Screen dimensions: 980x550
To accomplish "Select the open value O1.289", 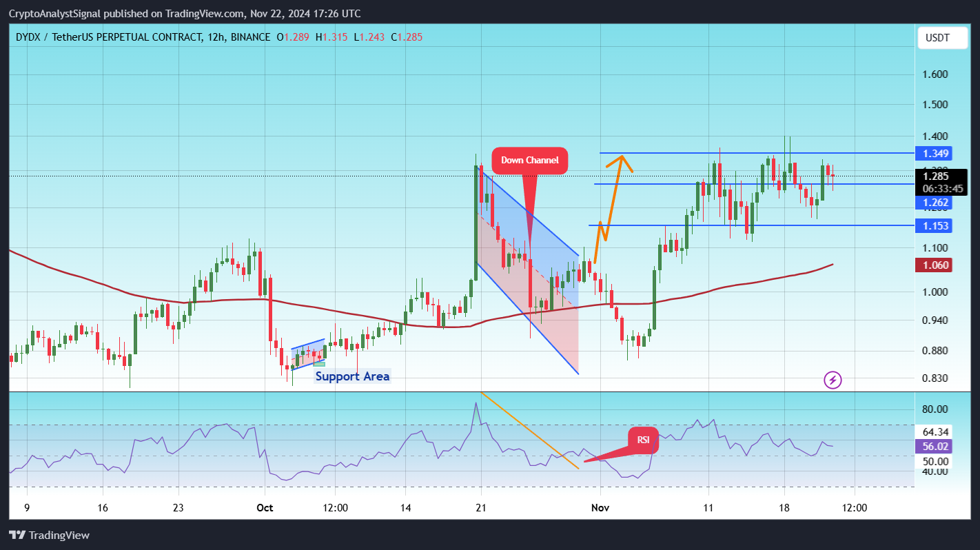I will (x=293, y=37).
